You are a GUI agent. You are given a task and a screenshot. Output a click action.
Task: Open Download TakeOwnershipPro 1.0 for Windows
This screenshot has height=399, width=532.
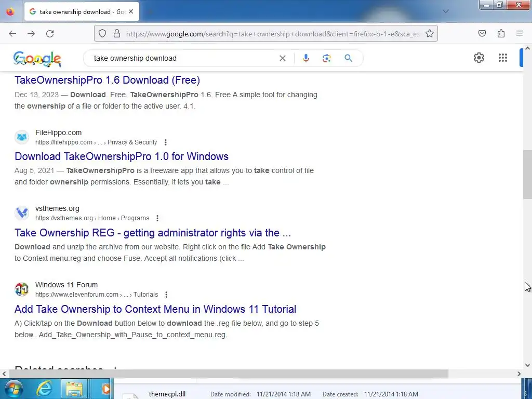(122, 156)
